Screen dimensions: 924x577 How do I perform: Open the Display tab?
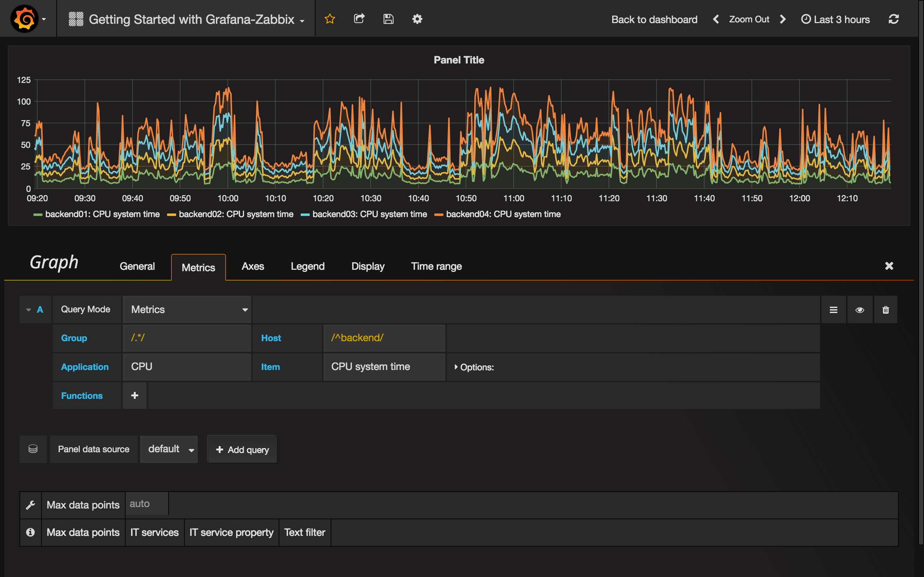tap(367, 267)
